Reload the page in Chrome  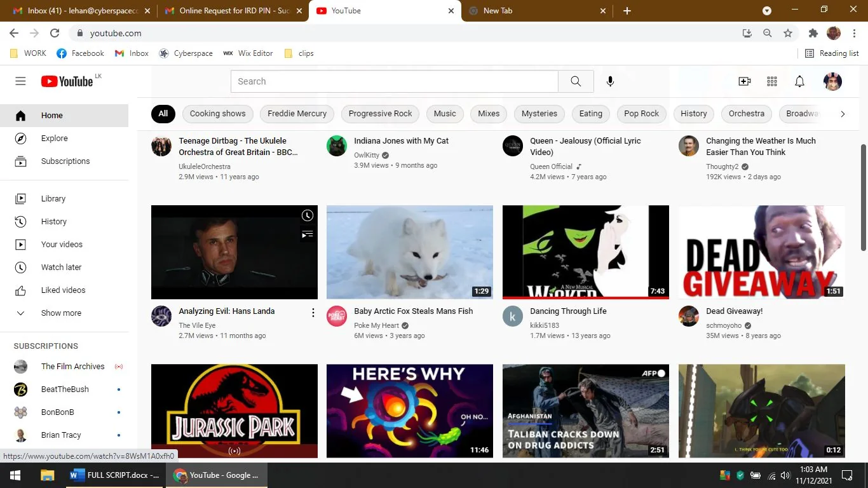(x=55, y=33)
